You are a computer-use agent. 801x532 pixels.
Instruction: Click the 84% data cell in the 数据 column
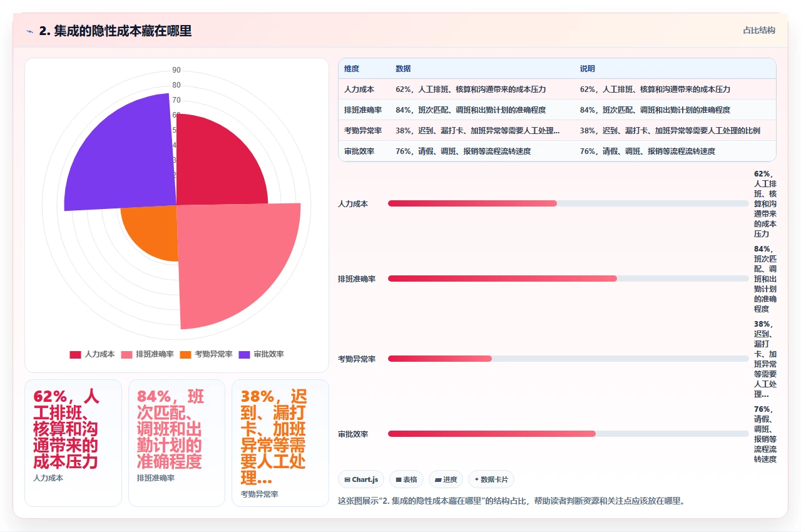(x=482, y=110)
